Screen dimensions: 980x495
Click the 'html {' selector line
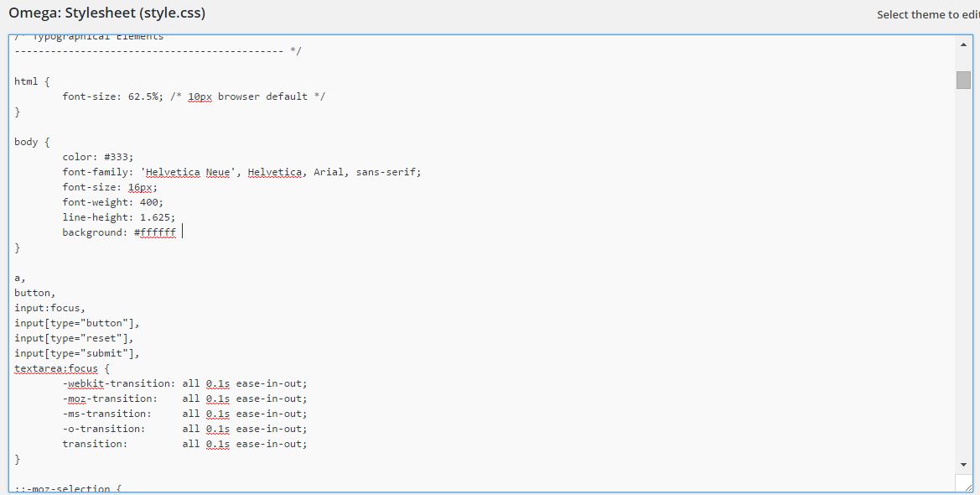coord(32,81)
